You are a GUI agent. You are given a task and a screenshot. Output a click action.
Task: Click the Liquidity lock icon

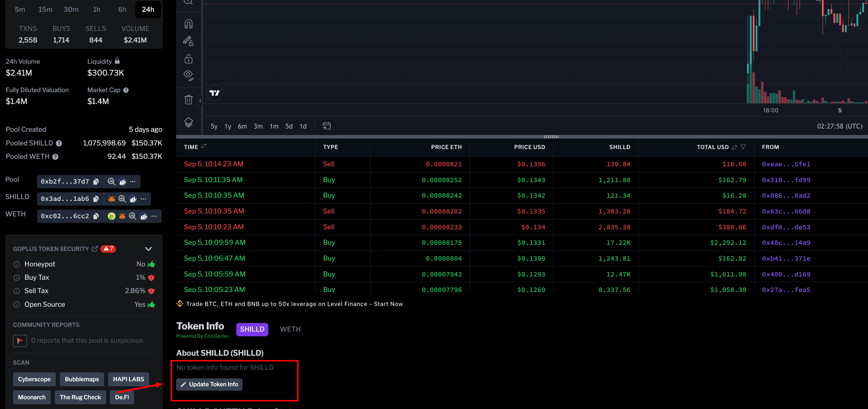pos(117,61)
